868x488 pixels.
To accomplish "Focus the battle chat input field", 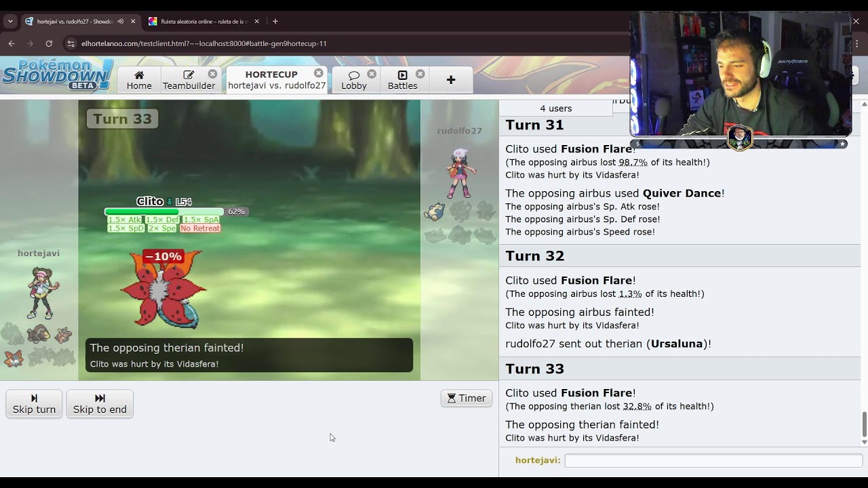I will click(713, 460).
